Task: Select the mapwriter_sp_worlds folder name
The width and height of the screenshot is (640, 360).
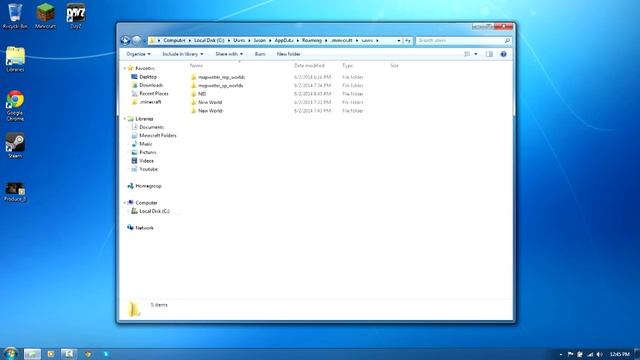Action: point(221,85)
